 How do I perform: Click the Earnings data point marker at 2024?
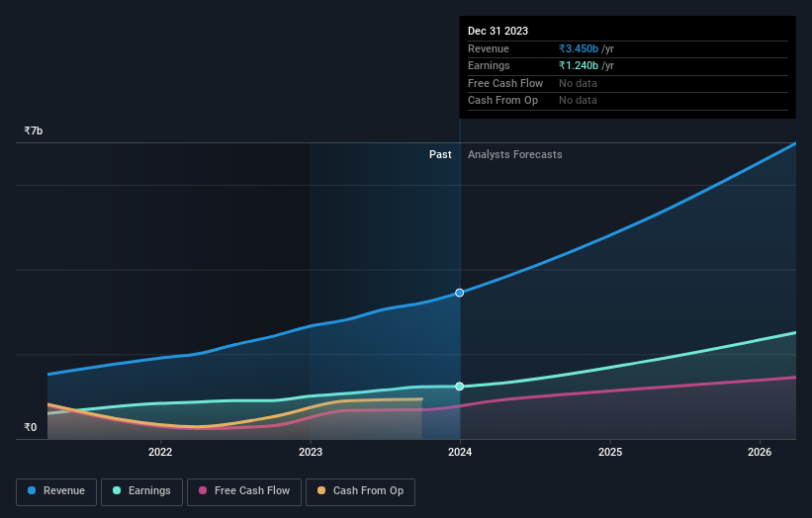(x=459, y=387)
